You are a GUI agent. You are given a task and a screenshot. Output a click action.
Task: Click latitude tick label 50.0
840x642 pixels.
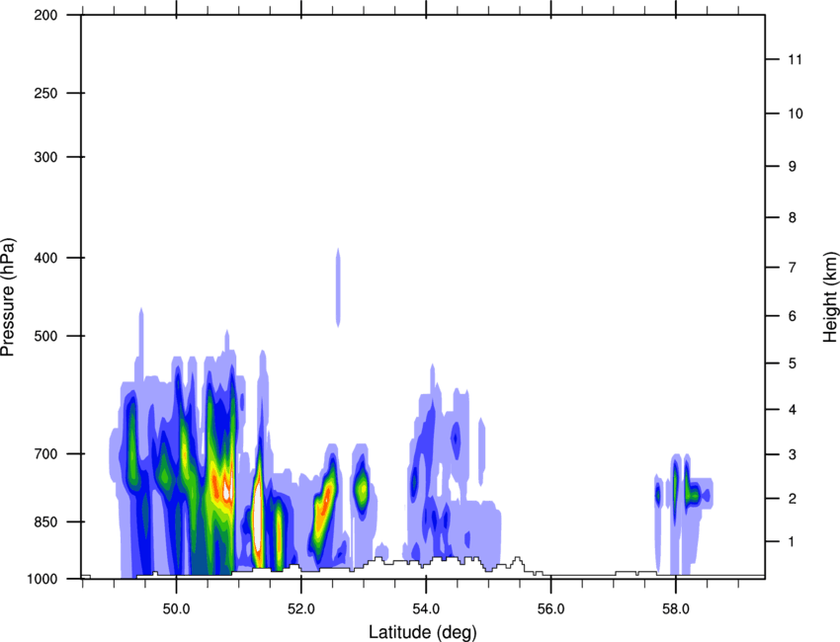pyautogui.click(x=176, y=609)
